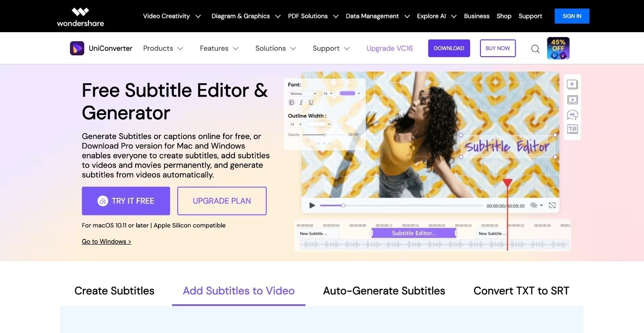Click the import subtitle download-arrow icon
This screenshot has width=644, height=333.
[572, 100]
